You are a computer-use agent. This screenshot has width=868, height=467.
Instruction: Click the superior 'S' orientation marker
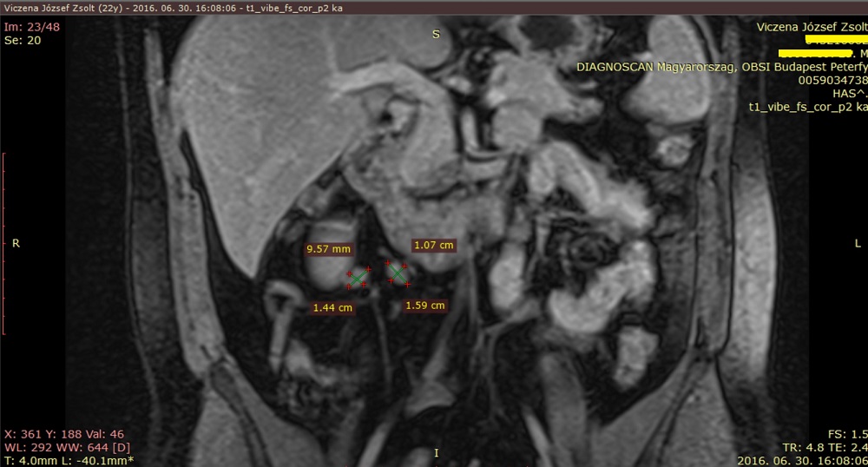(x=436, y=35)
